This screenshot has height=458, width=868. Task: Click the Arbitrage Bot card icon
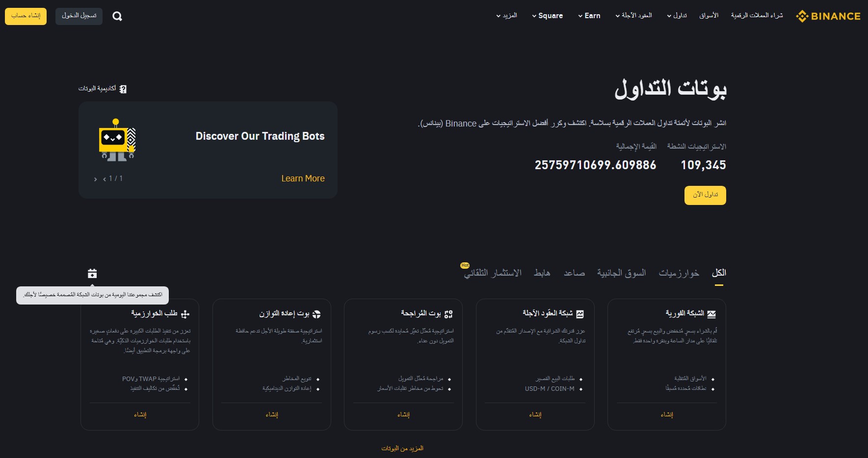pyautogui.click(x=448, y=314)
